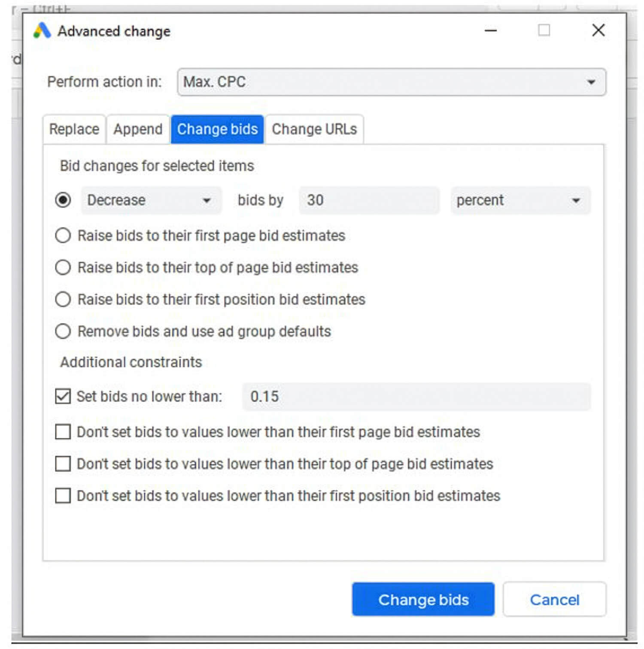Select Remove bids and use ad group defaults
This screenshot has height=649, width=644.
(x=63, y=331)
